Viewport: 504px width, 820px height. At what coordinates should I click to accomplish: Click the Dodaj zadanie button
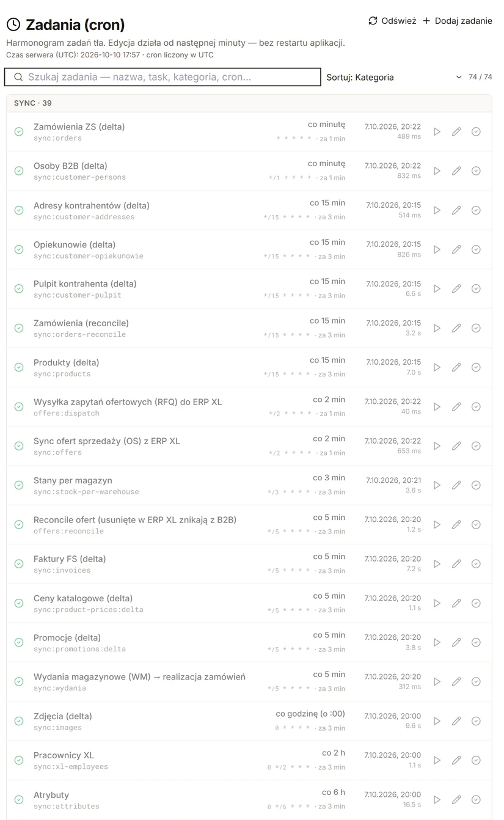457,21
